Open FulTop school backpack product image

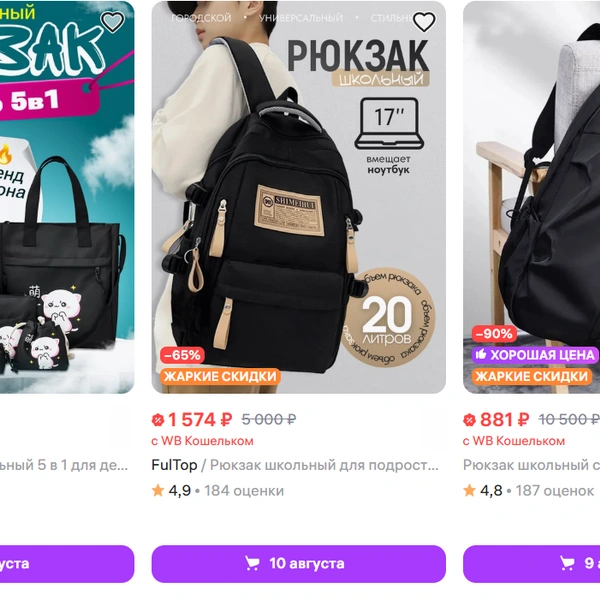298,197
